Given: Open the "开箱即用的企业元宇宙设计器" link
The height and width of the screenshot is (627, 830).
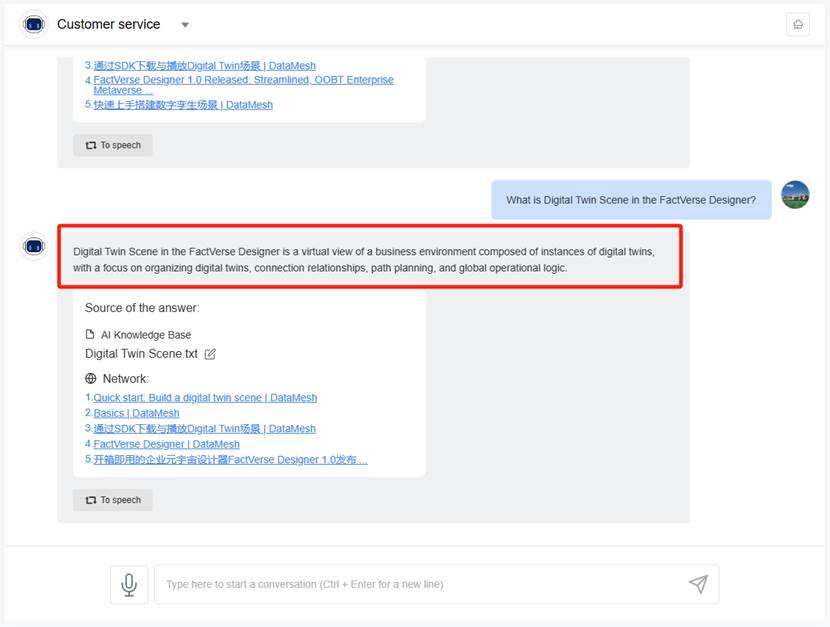Looking at the screenshot, I should (230, 460).
